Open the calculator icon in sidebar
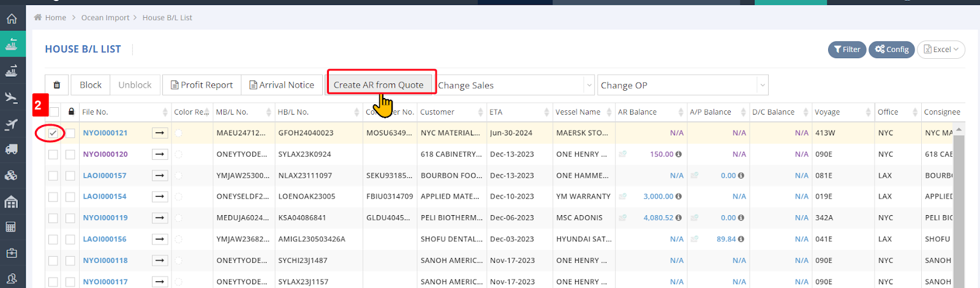Viewport: 980px width, 288px height. click(x=12, y=227)
